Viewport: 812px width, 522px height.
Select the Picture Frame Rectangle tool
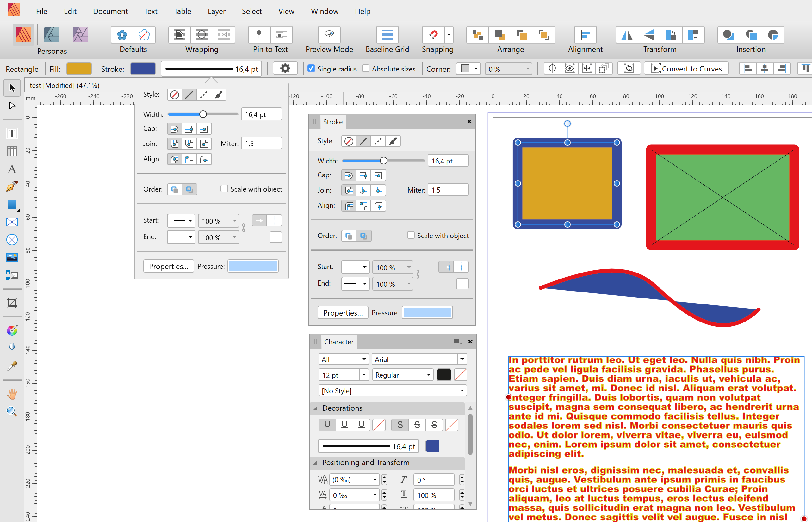12,222
